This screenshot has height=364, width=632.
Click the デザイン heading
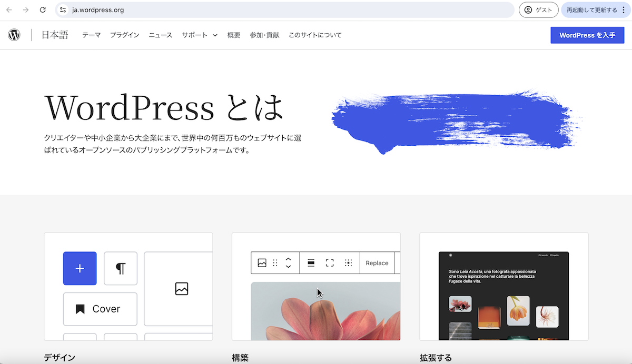(60, 358)
